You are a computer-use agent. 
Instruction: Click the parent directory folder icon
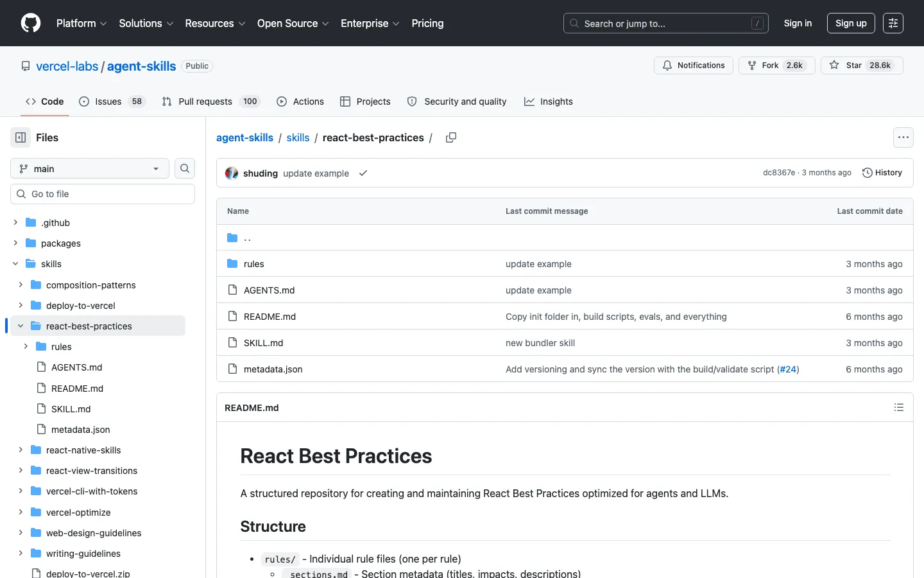[x=232, y=238]
